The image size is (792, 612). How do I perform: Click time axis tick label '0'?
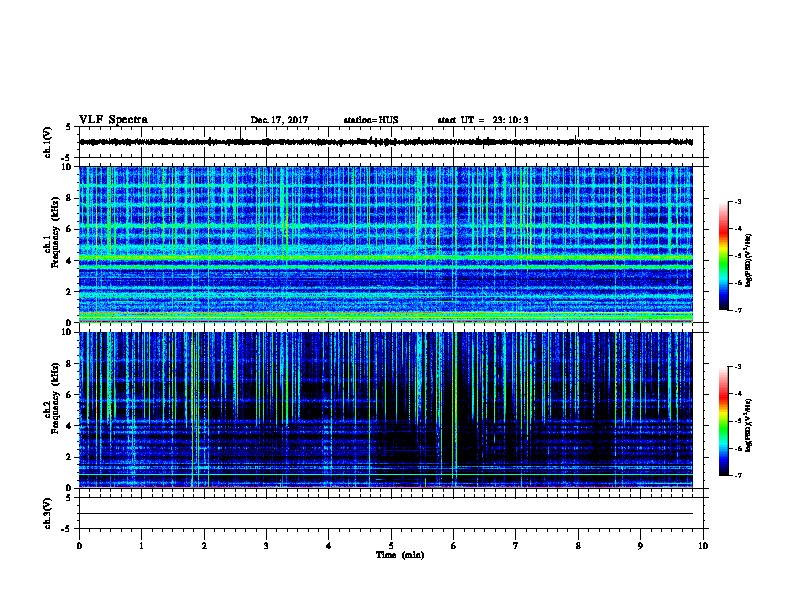(79, 546)
